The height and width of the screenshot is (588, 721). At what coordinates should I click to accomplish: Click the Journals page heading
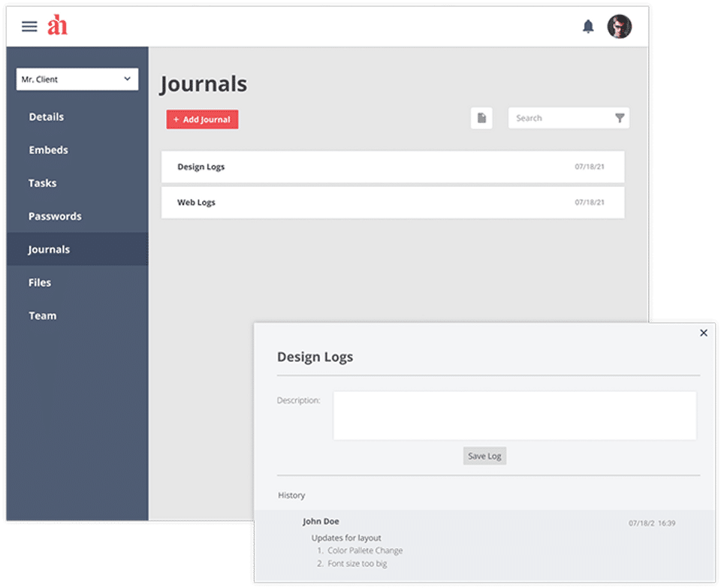click(x=204, y=84)
